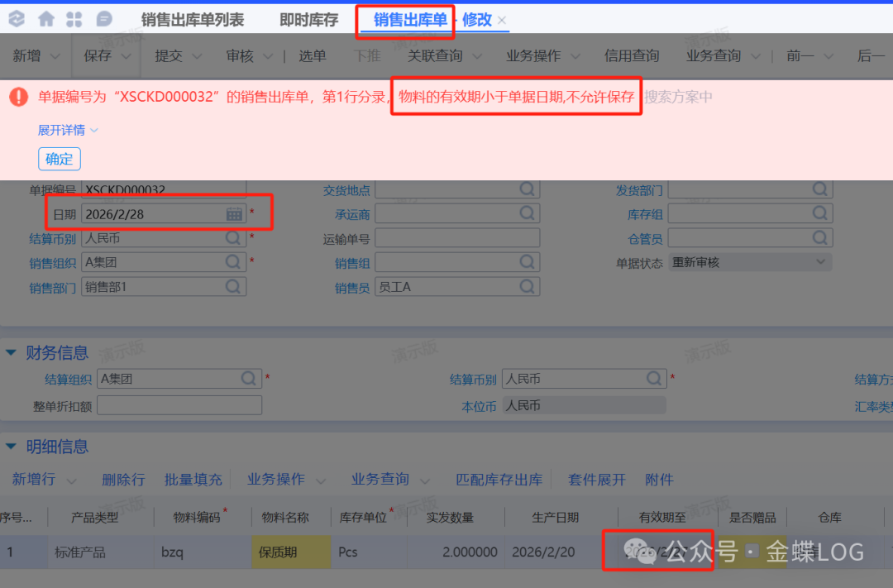Click the magnifier icon in 销售部门 field

pos(234,287)
